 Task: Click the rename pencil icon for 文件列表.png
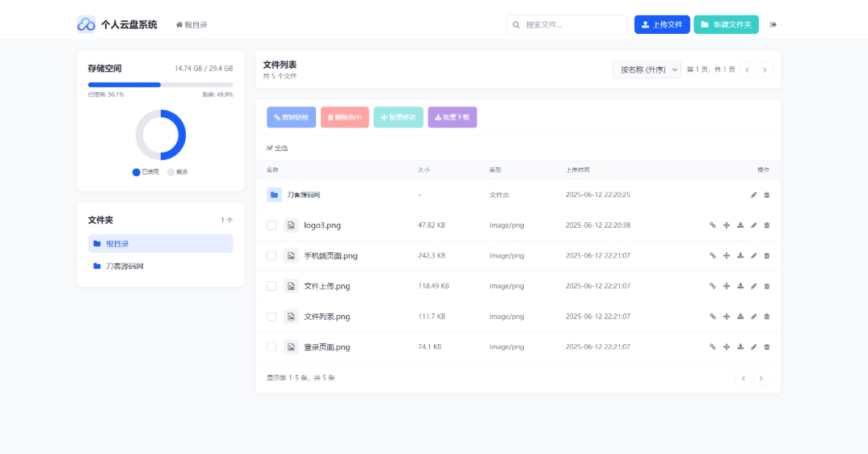[x=753, y=317]
